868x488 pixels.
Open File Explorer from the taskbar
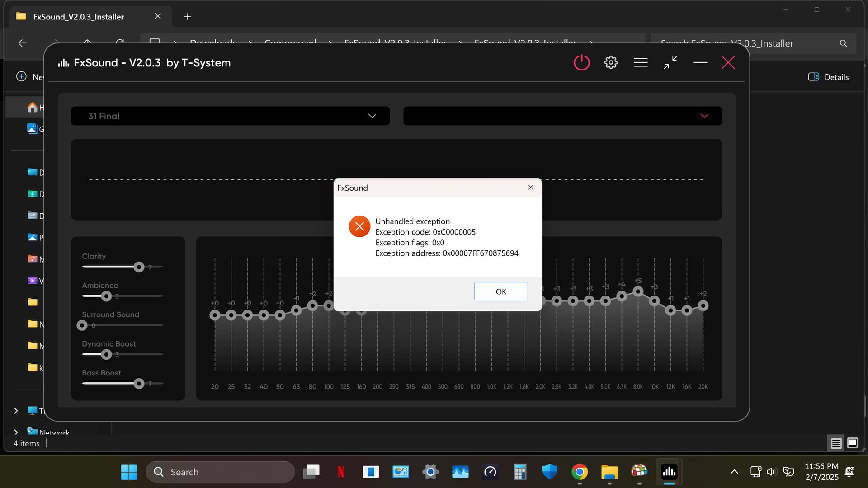coord(609,472)
